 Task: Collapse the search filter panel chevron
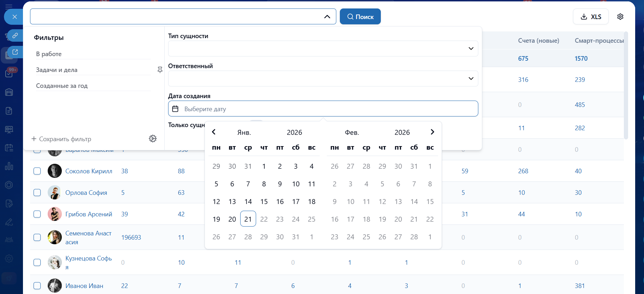(x=327, y=17)
